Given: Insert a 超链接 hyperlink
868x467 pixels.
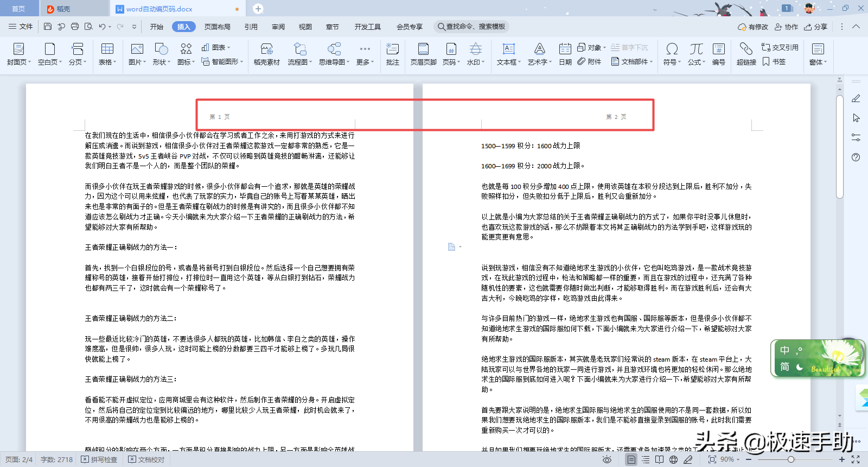Looking at the screenshot, I should click(746, 54).
